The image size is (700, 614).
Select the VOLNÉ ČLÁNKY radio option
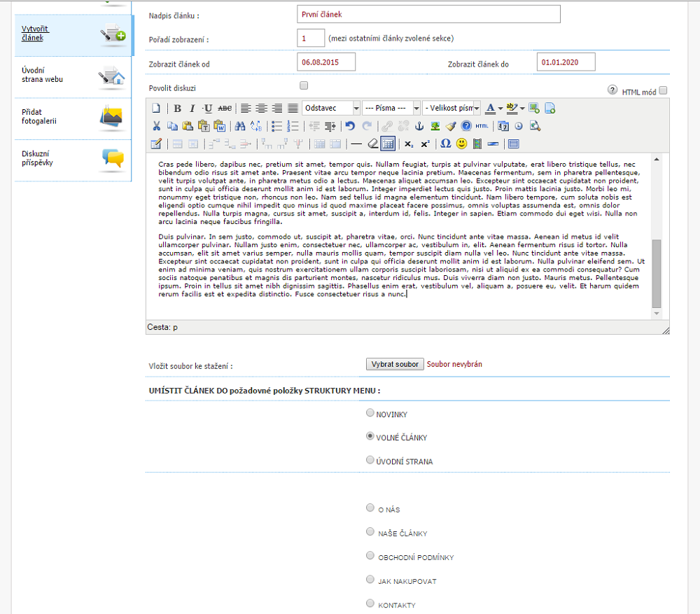pos(370,436)
